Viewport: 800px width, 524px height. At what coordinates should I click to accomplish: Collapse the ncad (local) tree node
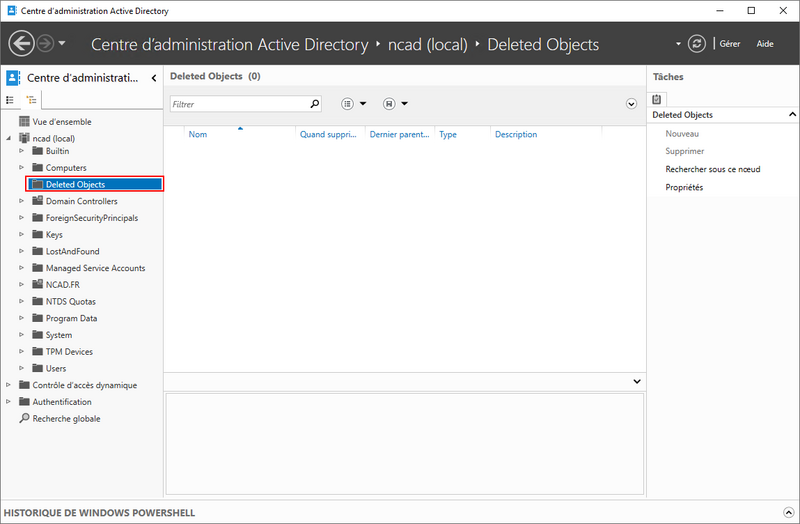point(9,138)
